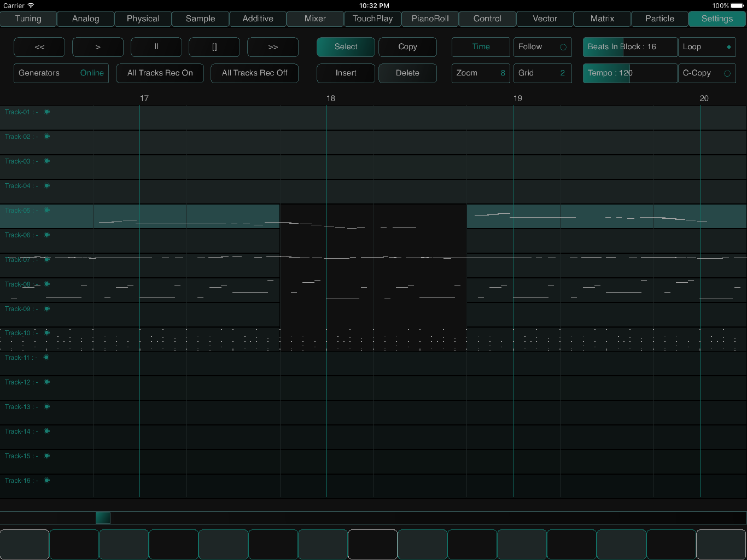
Task: Go to the Matrix tab
Action: 603,19
